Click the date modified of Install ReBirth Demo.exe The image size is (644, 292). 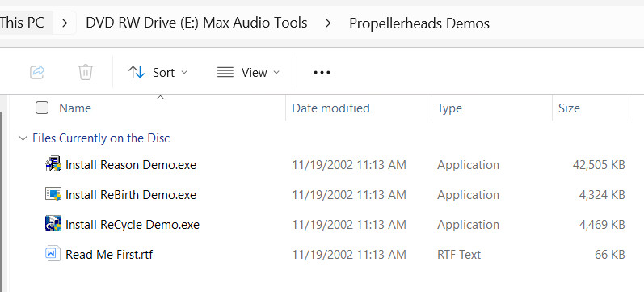(x=349, y=194)
